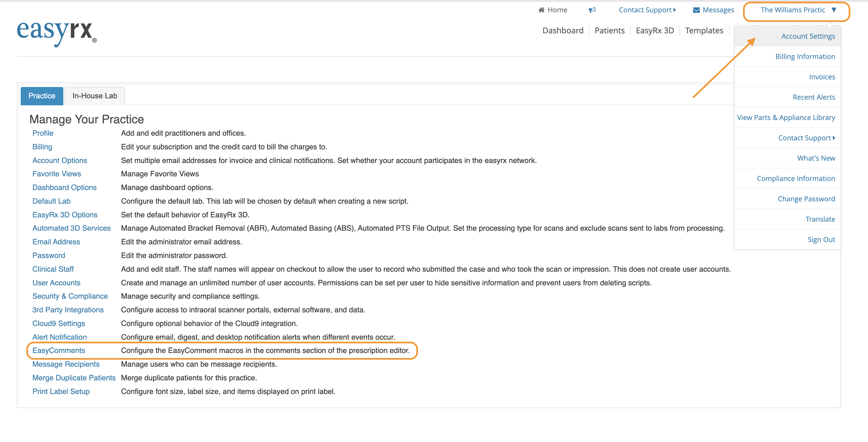The image size is (868, 442).
Task: Switch to the Practice tab
Action: pos(42,96)
